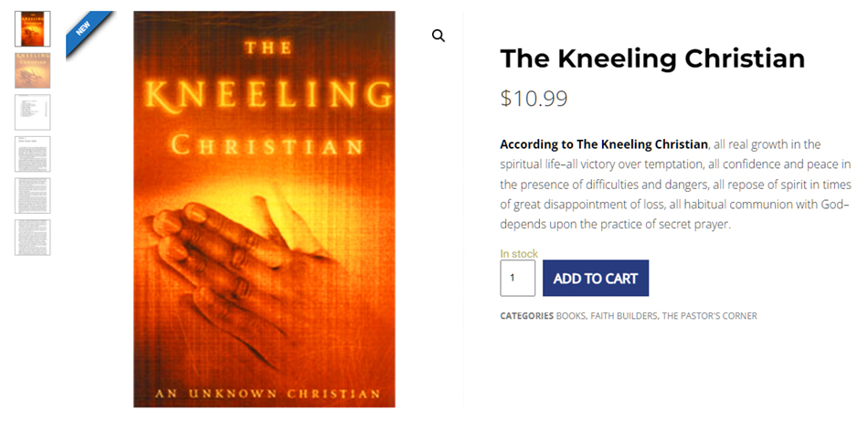The image size is (868, 423).
Task: Click the description's last line about secret prayer
Action: point(616,225)
